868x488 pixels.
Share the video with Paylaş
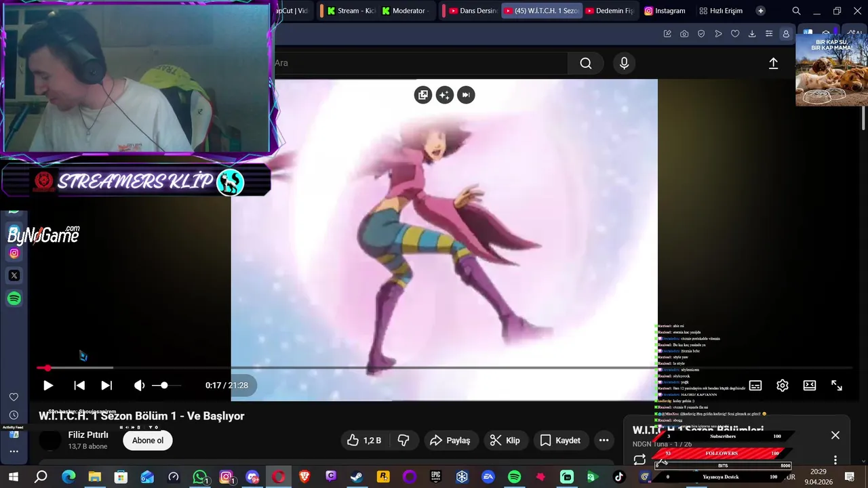tap(450, 441)
